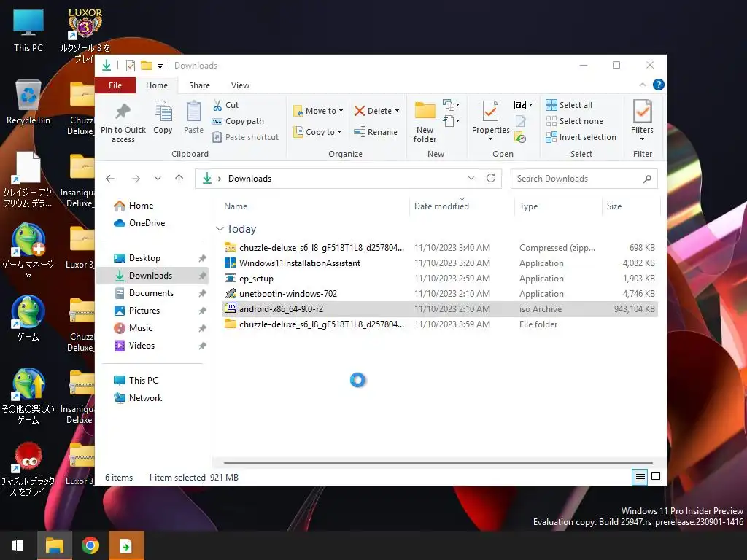
Task: Select the ep_setup application
Action: (440, 278)
